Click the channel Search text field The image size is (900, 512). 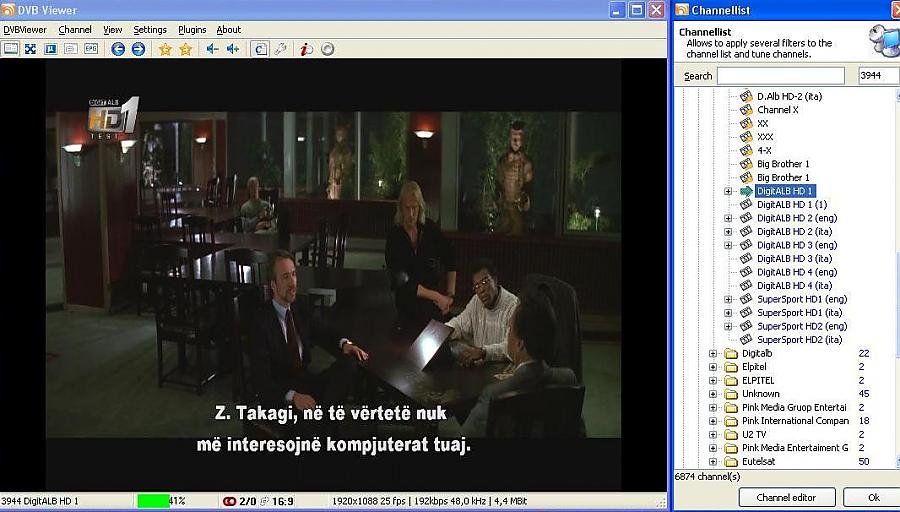[780, 76]
